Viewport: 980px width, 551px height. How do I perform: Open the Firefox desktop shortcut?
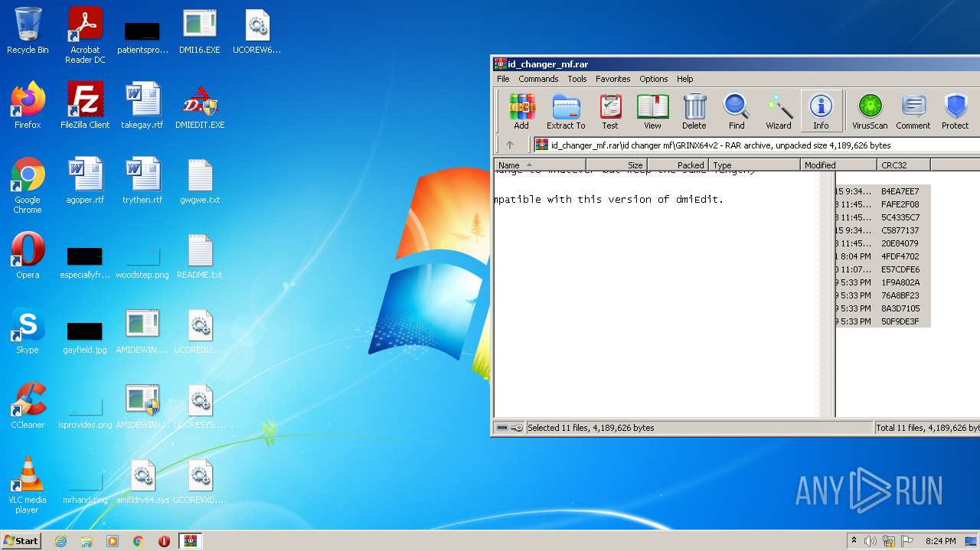[x=28, y=106]
